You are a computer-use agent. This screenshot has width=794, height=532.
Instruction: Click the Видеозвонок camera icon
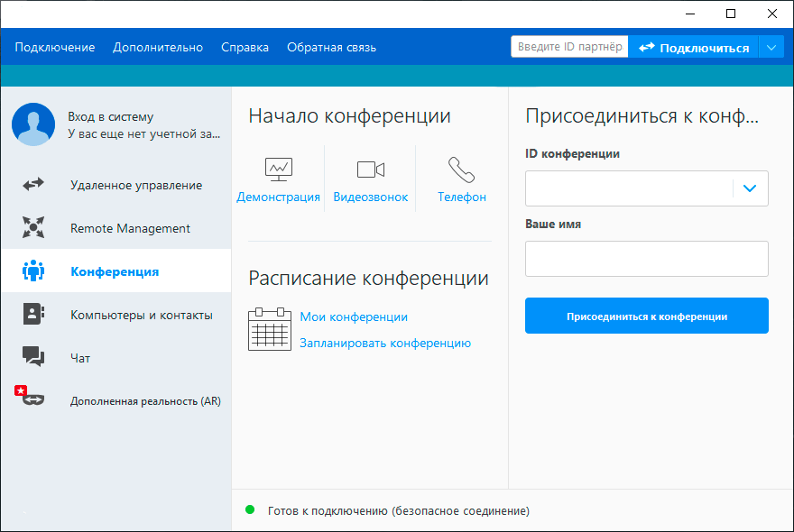coord(371,170)
